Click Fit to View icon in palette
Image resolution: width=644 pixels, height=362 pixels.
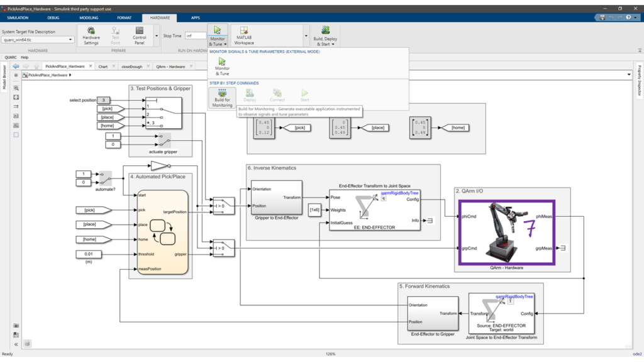tap(16, 97)
